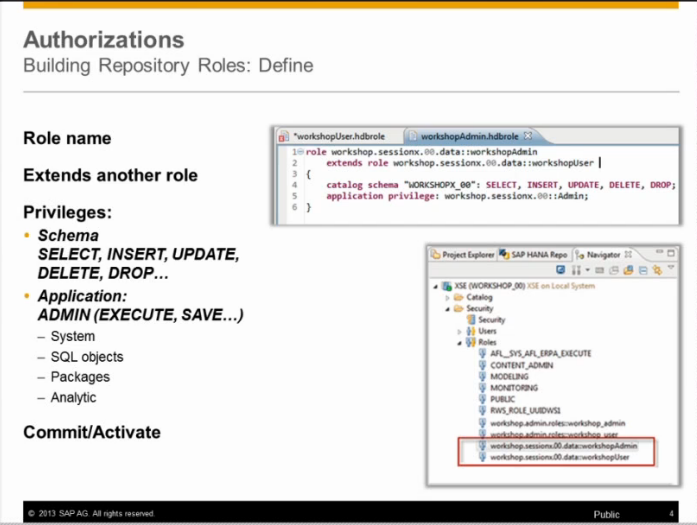
Task: Close the workshopAdmin.hdbrole tab
Action: click(x=528, y=136)
